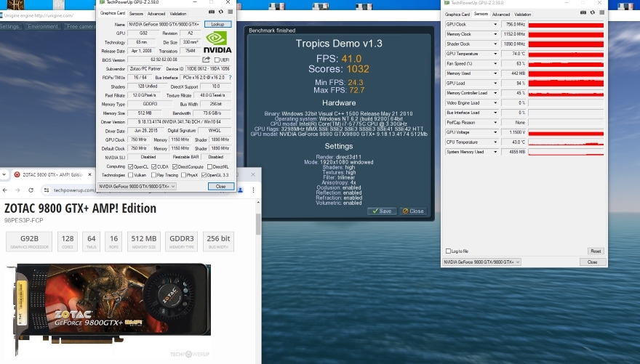Close the Benchmark finished dialog
This screenshot has height=364, width=640.
pyautogui.click(x=412, y=211)
